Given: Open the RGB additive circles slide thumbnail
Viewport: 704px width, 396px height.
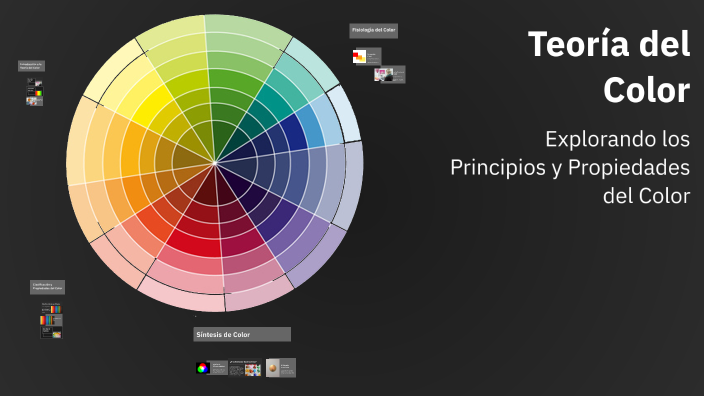Looking at the screenshot, I should pyautogui.click(x=212, y=368).
